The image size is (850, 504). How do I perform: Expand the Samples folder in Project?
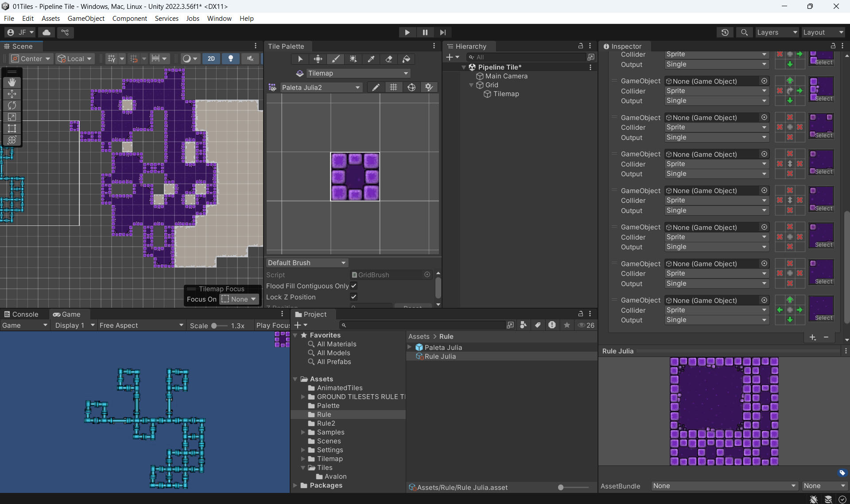coord(303,432)
